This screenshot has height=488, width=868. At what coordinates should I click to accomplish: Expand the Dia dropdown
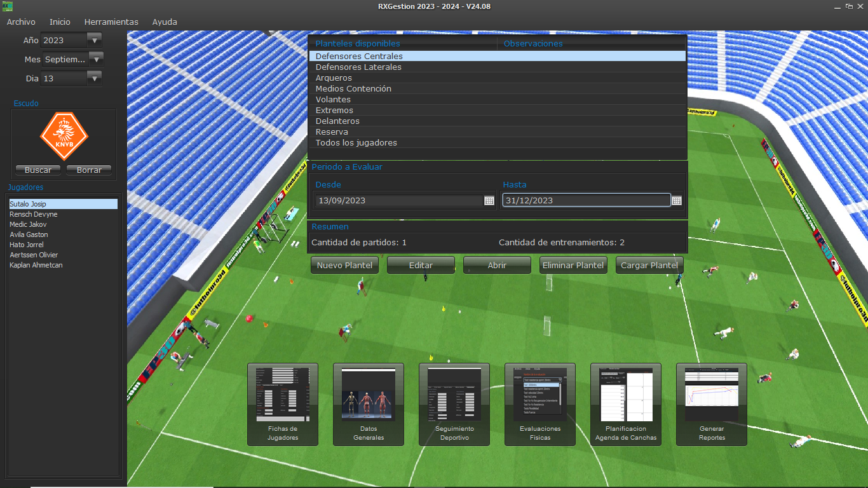[95, 78]
